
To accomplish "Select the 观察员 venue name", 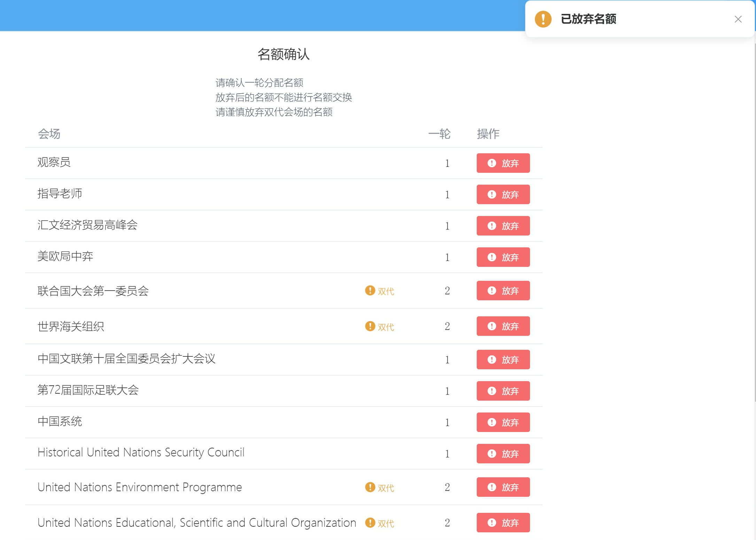I will tap(54, 162).
